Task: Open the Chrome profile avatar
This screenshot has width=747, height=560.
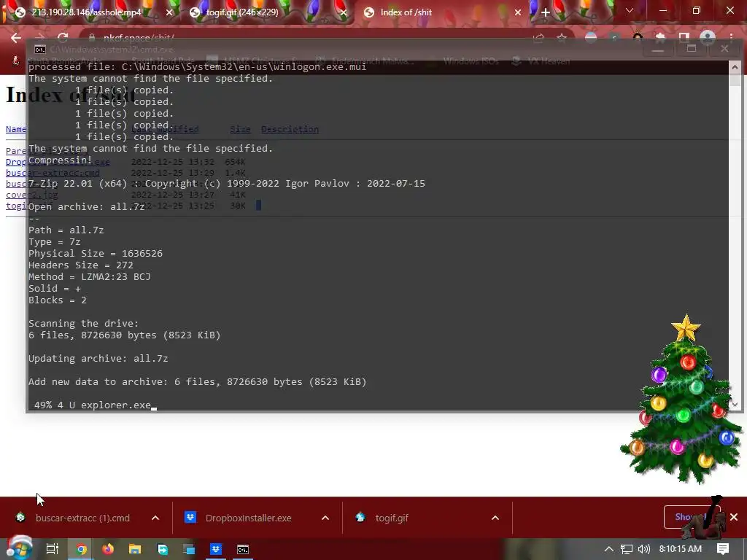Action: 708,38
